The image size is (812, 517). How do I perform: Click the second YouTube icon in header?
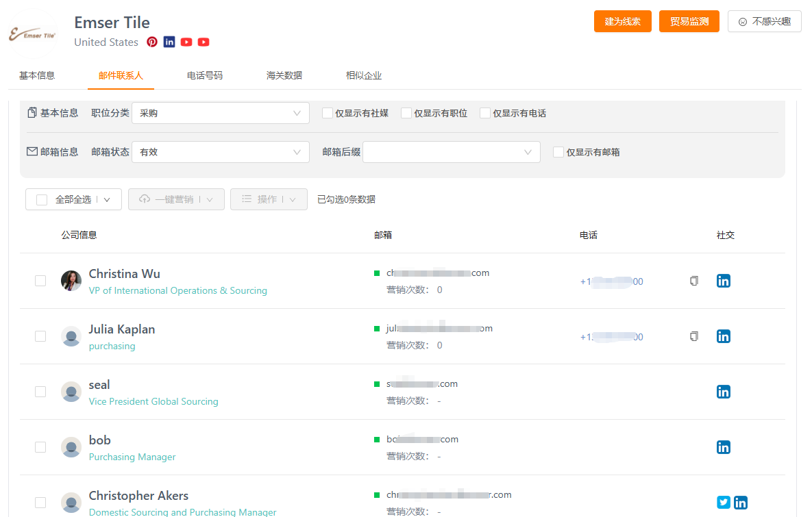pyautogui.click(x=204, y=42)
